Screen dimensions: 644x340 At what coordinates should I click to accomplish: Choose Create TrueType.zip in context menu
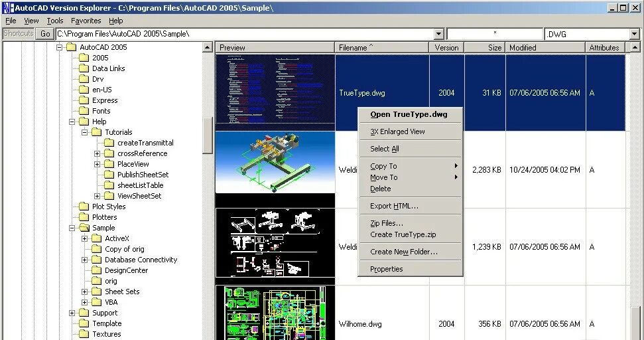click(x=411, y=234)
